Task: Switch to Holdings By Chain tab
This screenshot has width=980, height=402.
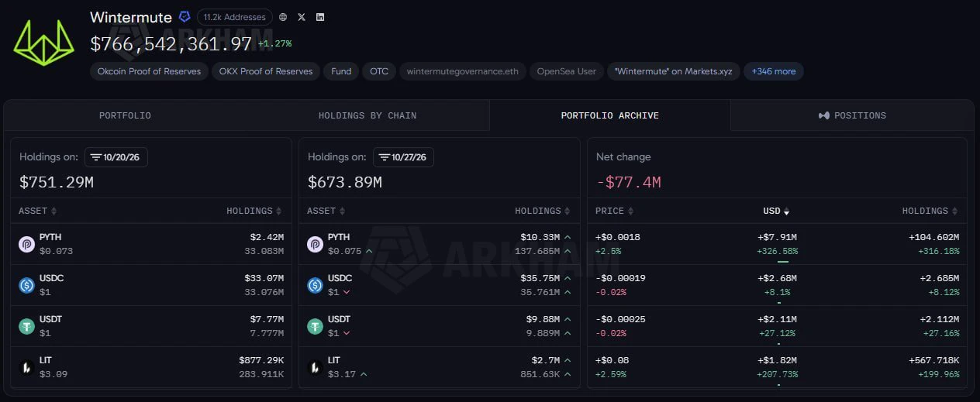Action: coord(367,115)
